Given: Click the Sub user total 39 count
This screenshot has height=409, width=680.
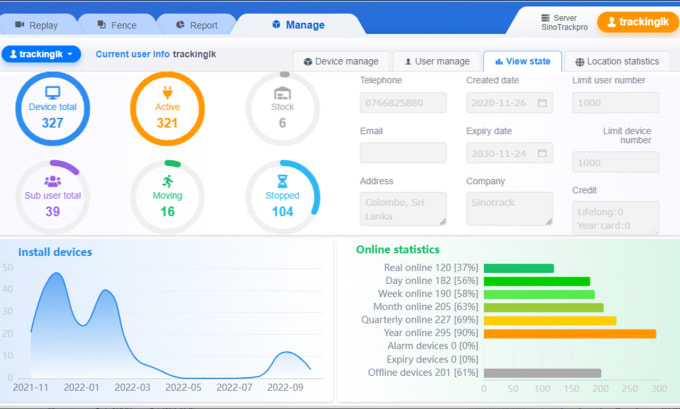Looking at the screenshot, I should (x=52, y=212).
